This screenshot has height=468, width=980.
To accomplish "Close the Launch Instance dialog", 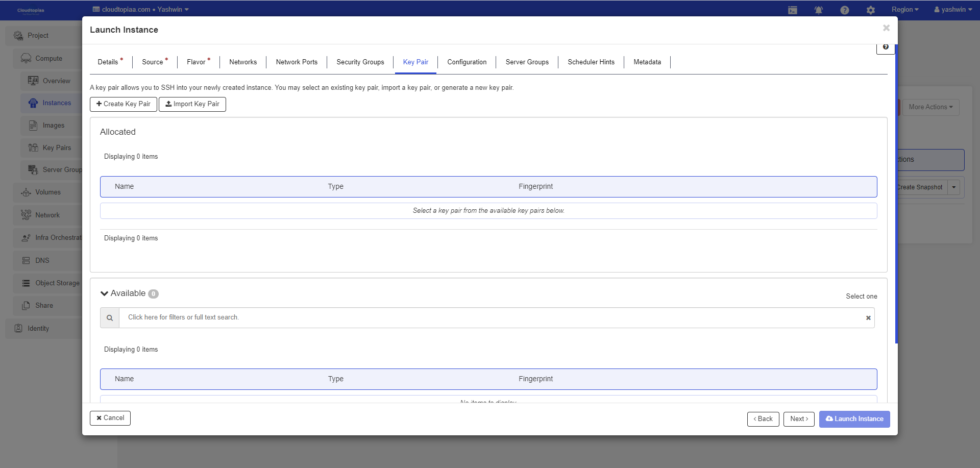I will tap(886, 28).
